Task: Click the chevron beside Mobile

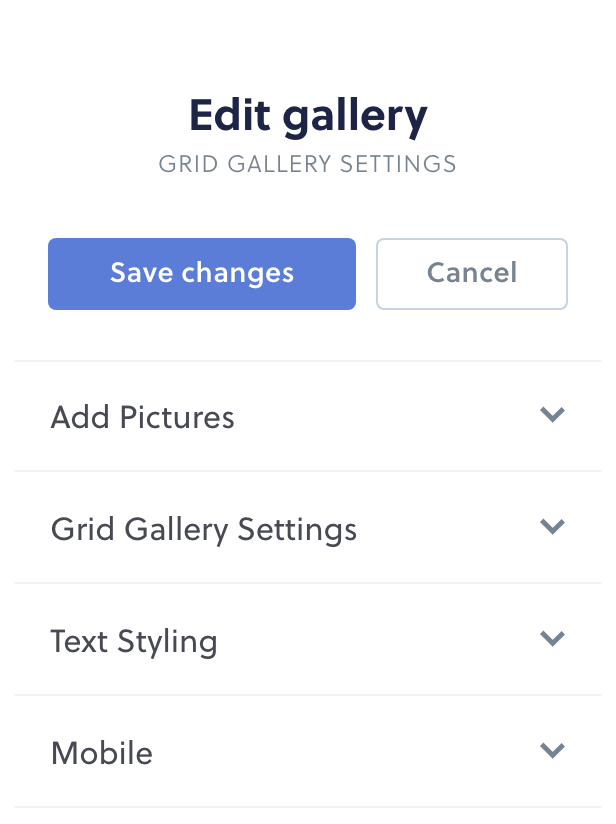Action: click(552, 751)
